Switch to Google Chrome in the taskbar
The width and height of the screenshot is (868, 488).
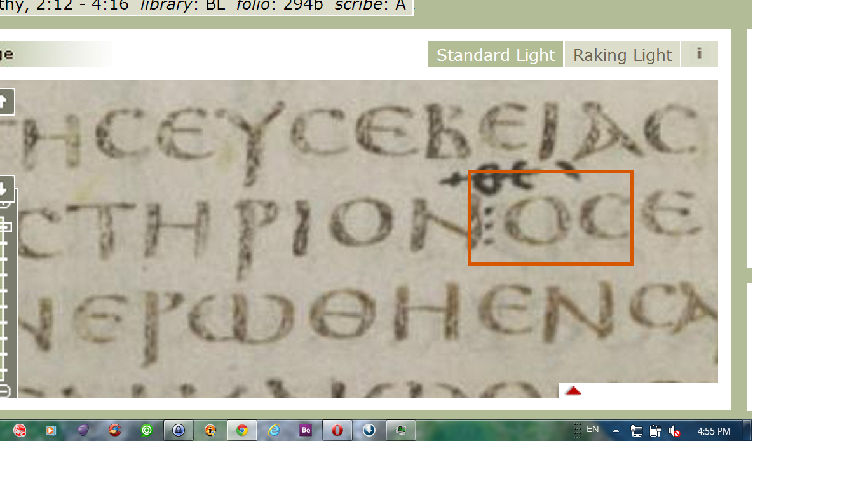click(x=242, y=430)
